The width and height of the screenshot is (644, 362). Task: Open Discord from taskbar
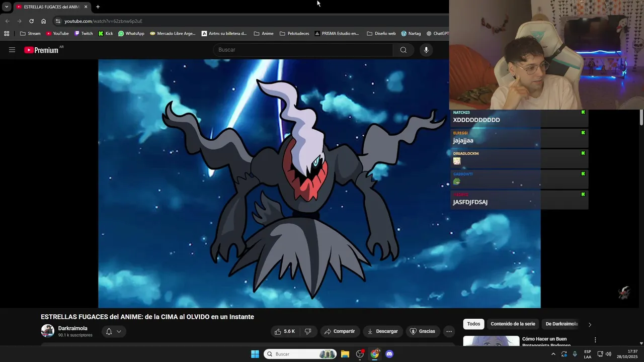(389, 354)
